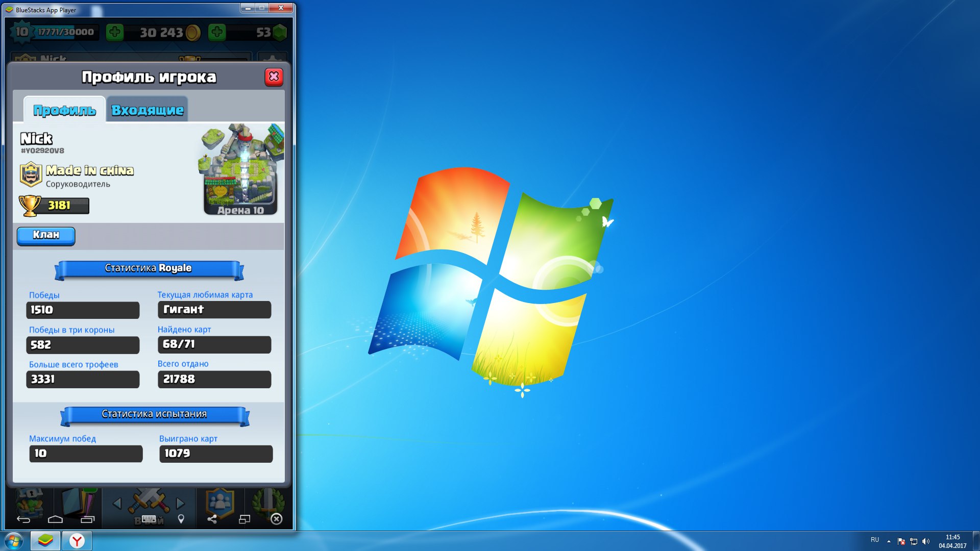Click the RU language indicator
The height and width of the screenshot is (551, 980).
tap(875, 540)
